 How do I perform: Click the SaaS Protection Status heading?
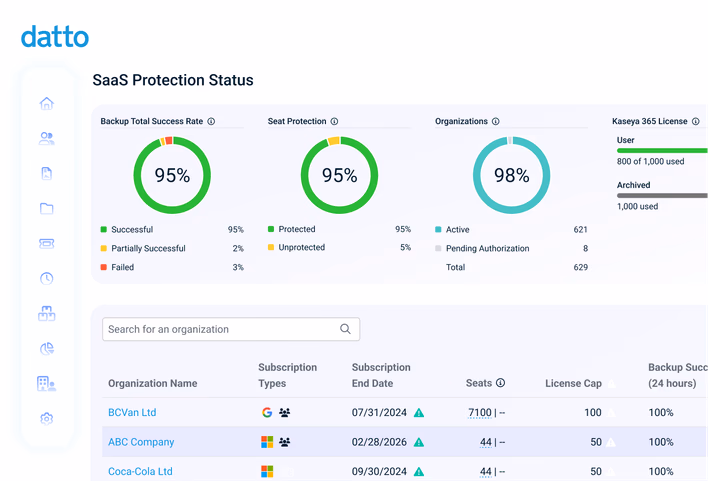coord(173,80)
